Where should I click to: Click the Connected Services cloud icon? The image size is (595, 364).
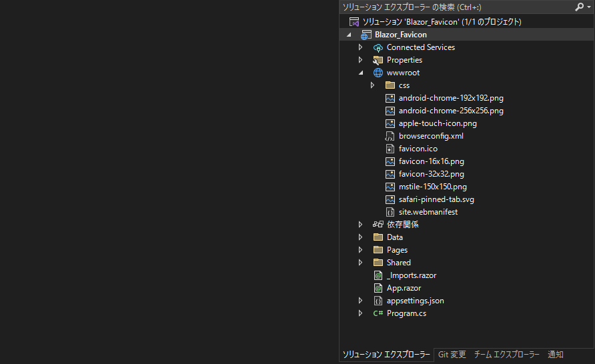click(378, 48)
